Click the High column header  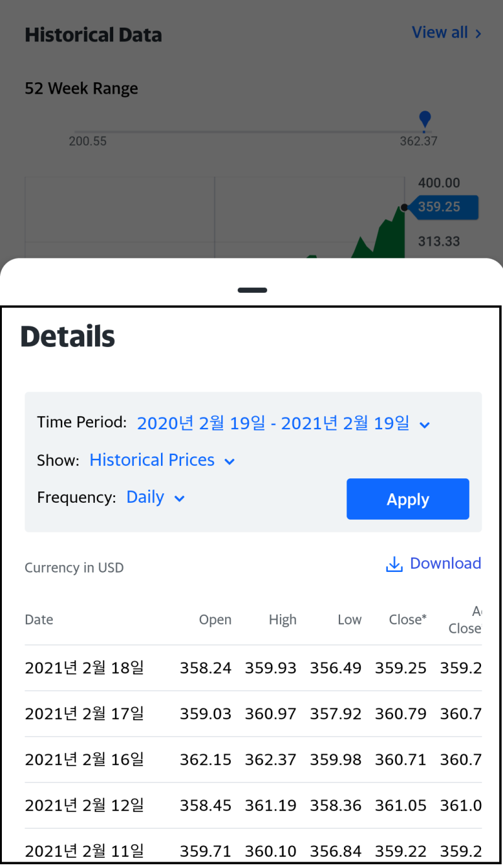pyautogui.click(x=282, y=620)
